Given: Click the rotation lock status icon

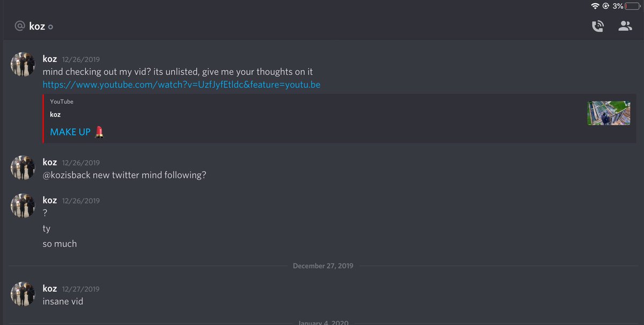Looking at the screenshot, I should 606,6.
